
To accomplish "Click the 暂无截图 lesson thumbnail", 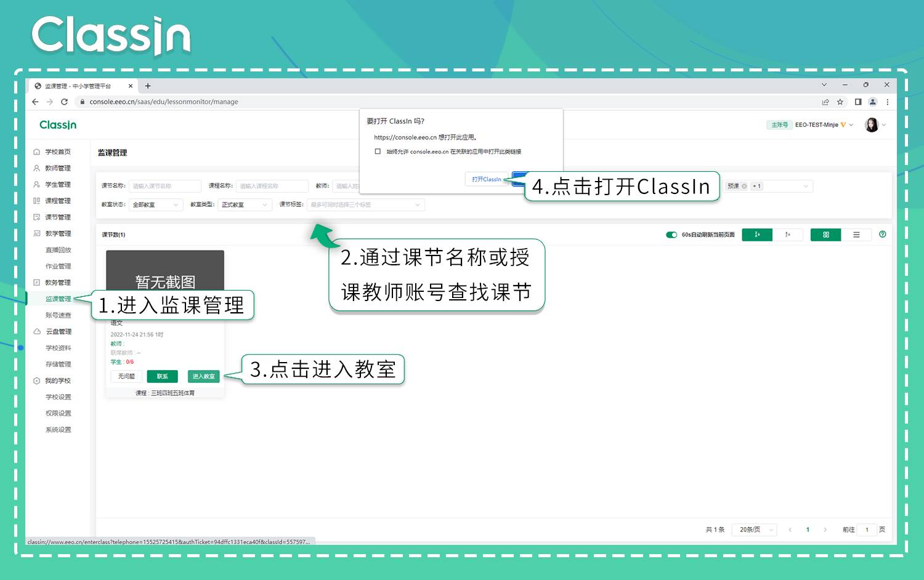I will (165, 271).
